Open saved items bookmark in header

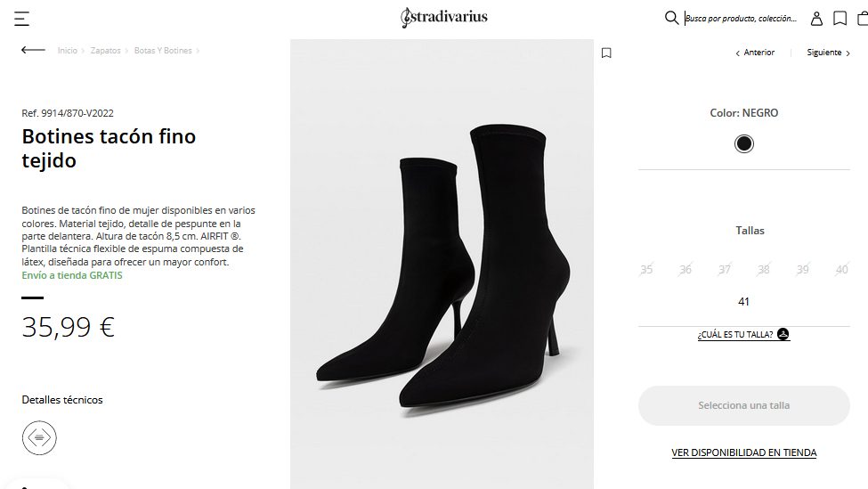[x=840, y=19]
